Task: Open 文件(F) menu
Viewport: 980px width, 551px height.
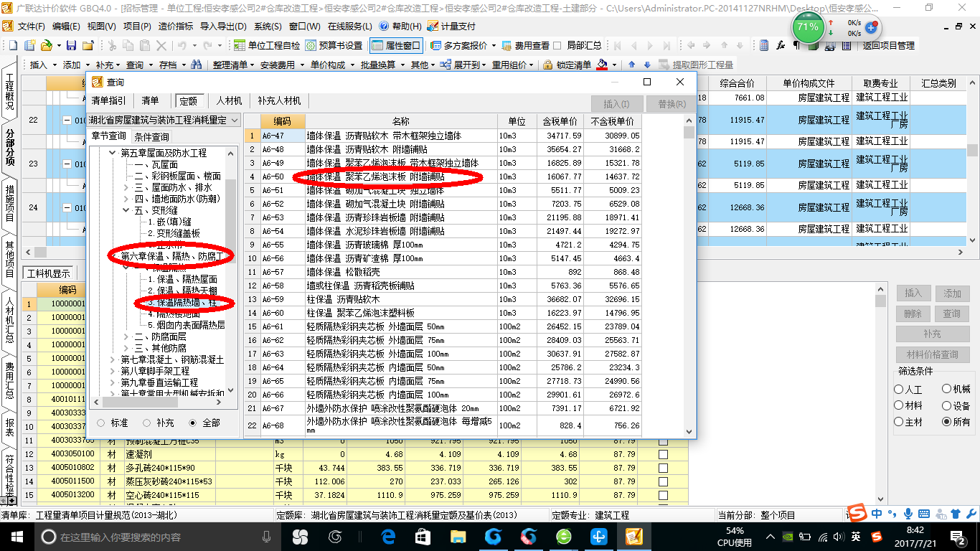Action: click(x=31, y=26)
